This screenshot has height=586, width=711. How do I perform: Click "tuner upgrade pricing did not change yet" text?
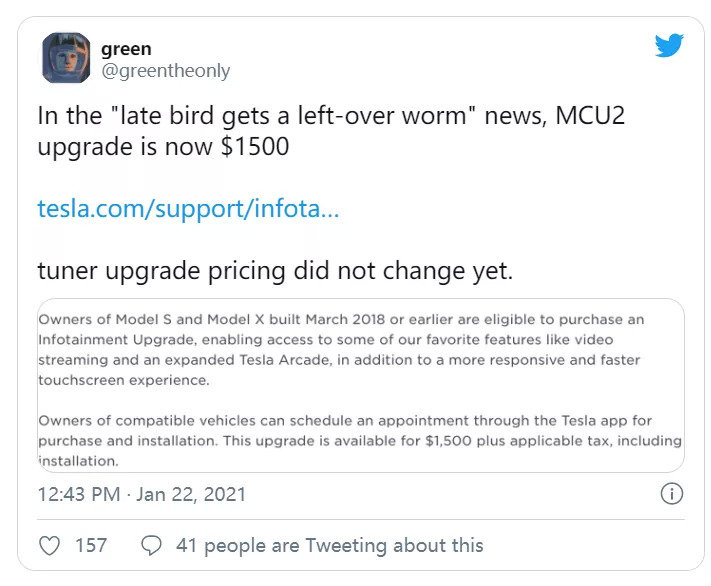coord(275,271)
